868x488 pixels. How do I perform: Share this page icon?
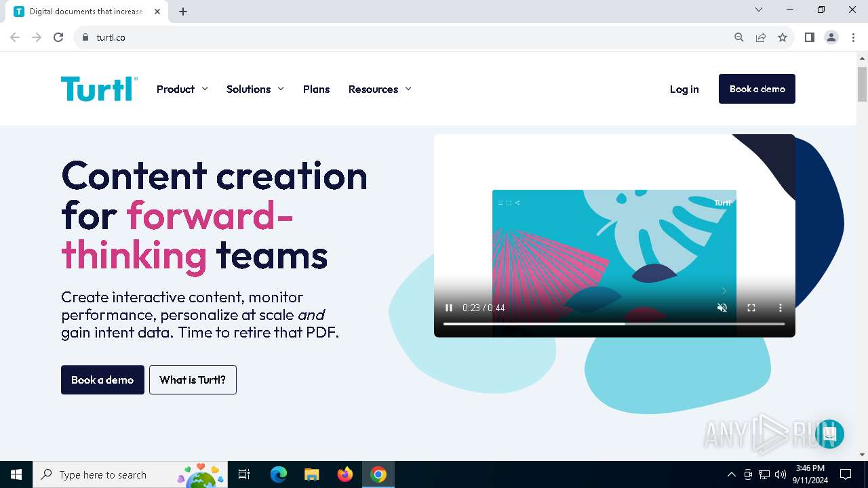coord(761,37)
